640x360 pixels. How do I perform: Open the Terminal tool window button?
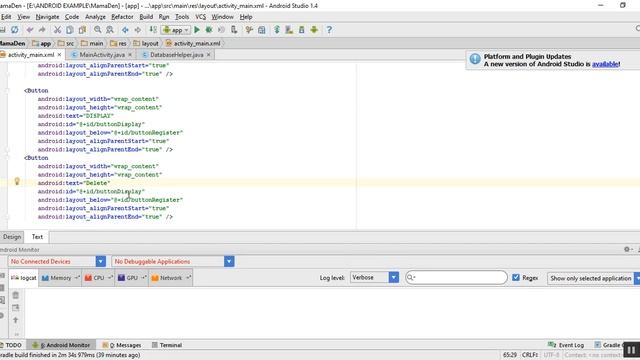167,345
